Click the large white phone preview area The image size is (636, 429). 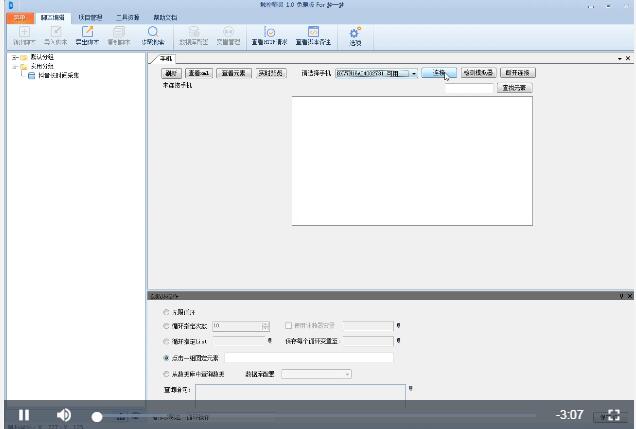(412, 161)
